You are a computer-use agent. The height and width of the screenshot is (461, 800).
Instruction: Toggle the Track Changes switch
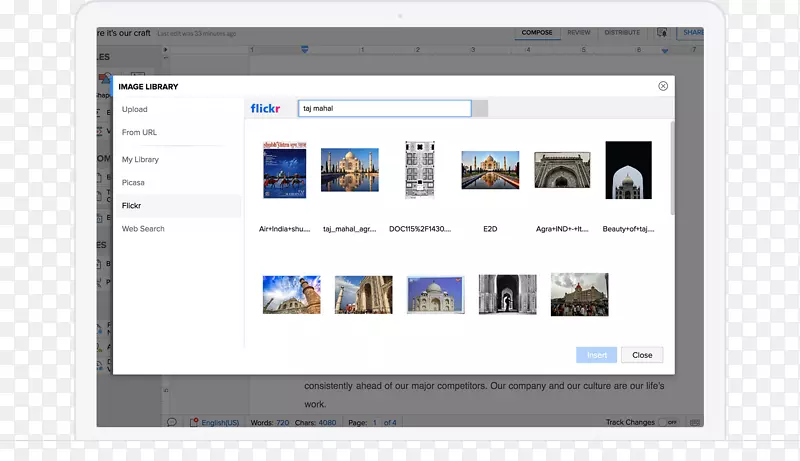coord(668,423)
